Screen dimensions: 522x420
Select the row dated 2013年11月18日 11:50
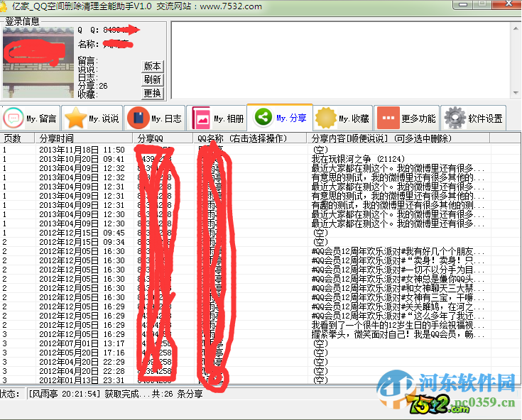[261, 150]
